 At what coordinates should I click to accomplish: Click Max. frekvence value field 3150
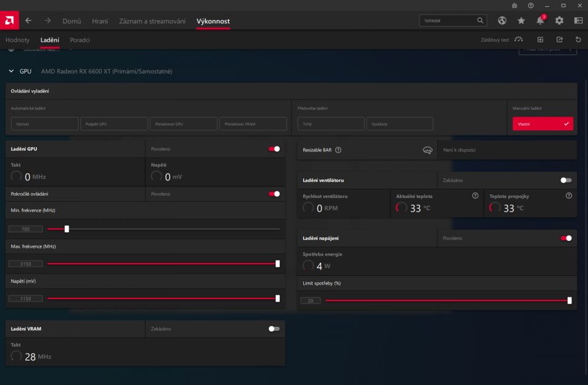(26, 264)
